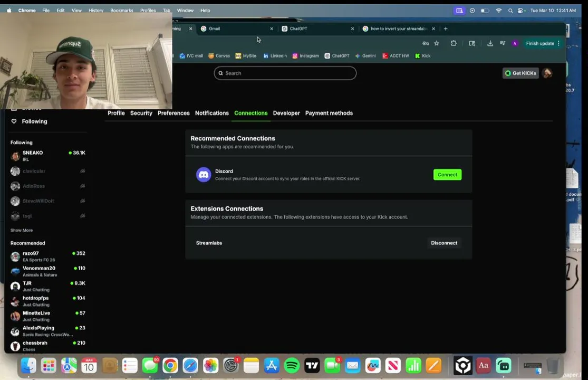Screen dimensions: 588x380
Task: Open Numbers from the Dock
Action: 413,365
